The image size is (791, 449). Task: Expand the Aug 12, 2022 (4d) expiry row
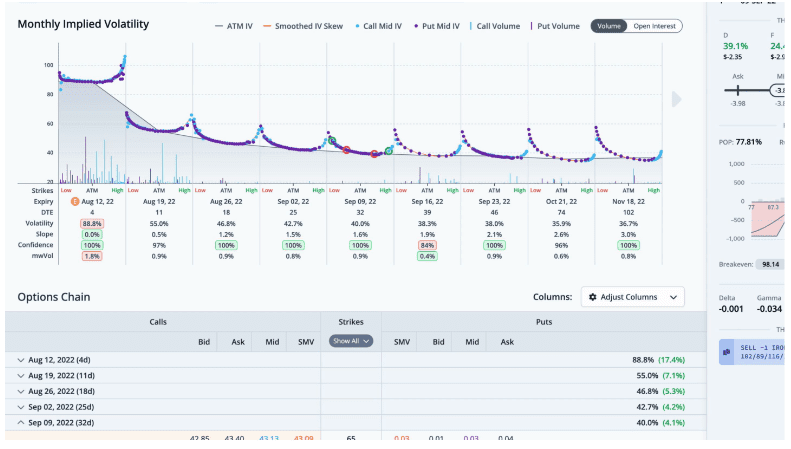point(22,359)
